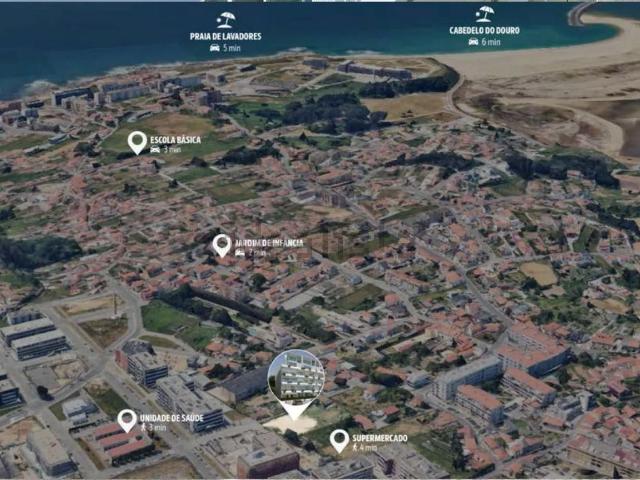Click the '4 min' walking time text
The height and width of the screenshot is (480, 640).
(x=369, y=448)
